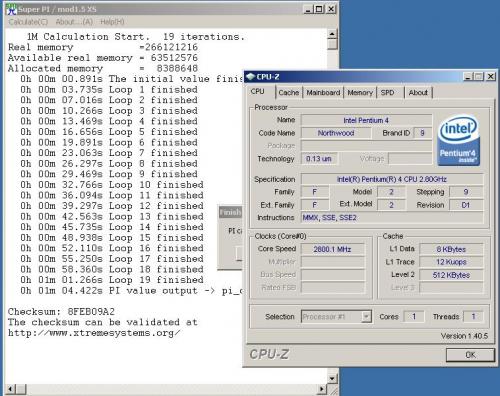500x396 pixels.
Task: Switch to the Mainboard tab in CPU-Z
Action: (x=323, y=93)
